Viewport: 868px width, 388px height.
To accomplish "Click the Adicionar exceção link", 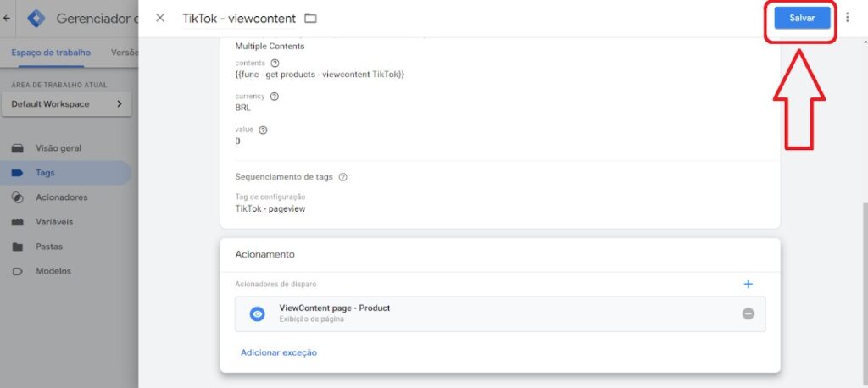I will pos(279,352).
